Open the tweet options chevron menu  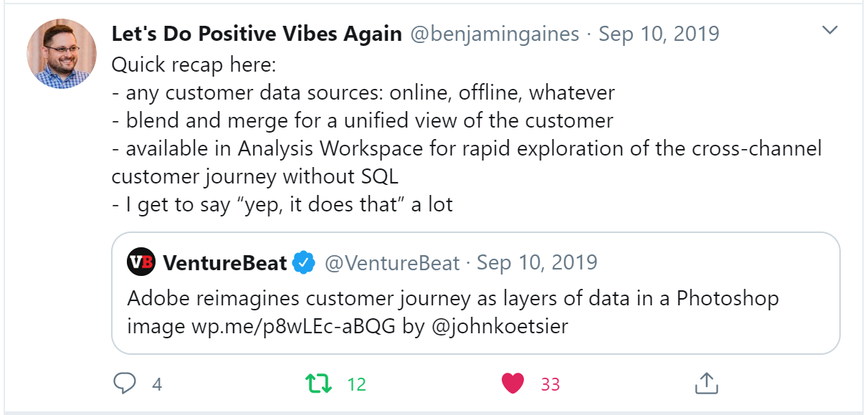830,30
